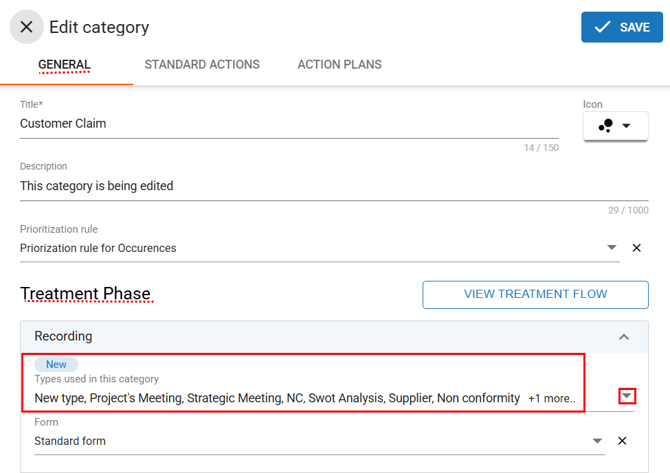Click the Title field containing Customer Claim
This screenshot has height=473, width=670.
pos(288,124)
